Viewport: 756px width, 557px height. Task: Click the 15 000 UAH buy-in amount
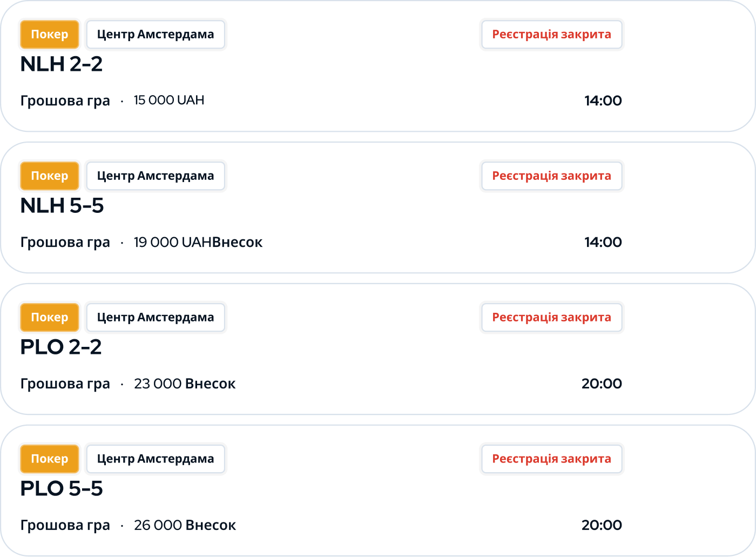[169, 100]
